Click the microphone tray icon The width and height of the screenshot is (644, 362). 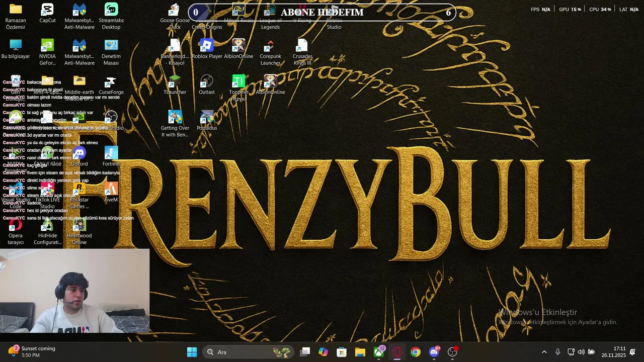tap(557, 352)
